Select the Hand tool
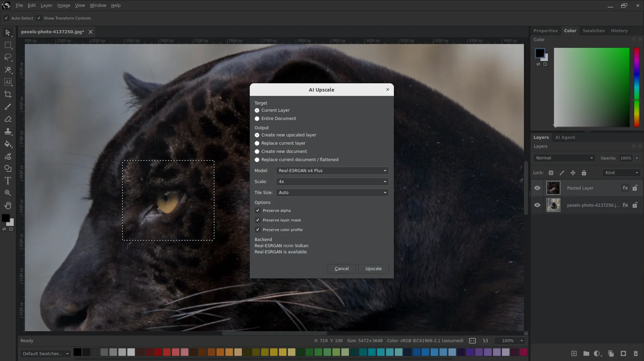Screen dimensions: 644x361 [x=8, y=205]
